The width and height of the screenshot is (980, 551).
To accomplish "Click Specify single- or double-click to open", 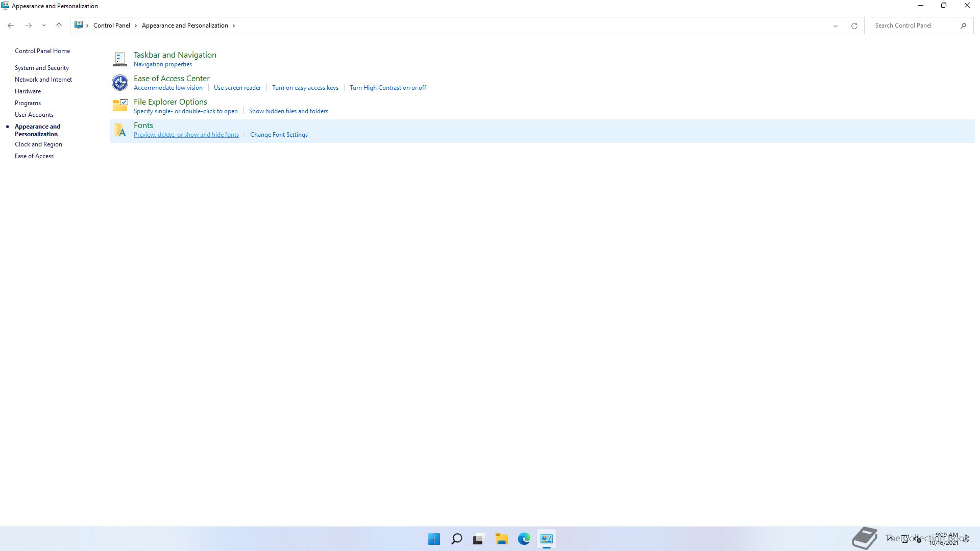I will point(186,111).
